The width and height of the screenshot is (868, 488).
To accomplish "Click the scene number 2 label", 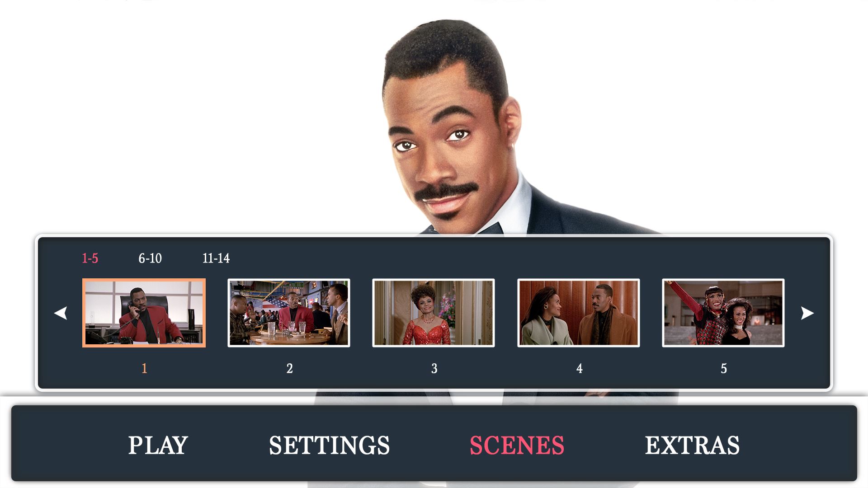I will 289,368.
